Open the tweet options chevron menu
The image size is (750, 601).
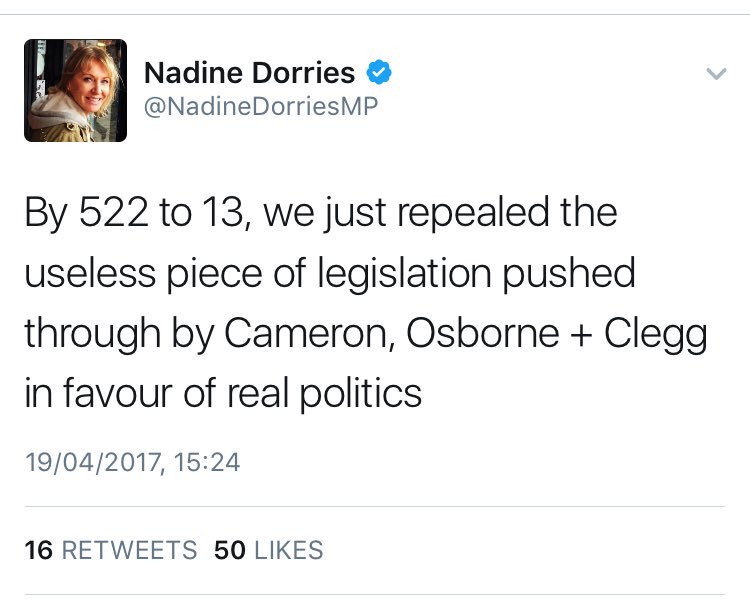715,74
